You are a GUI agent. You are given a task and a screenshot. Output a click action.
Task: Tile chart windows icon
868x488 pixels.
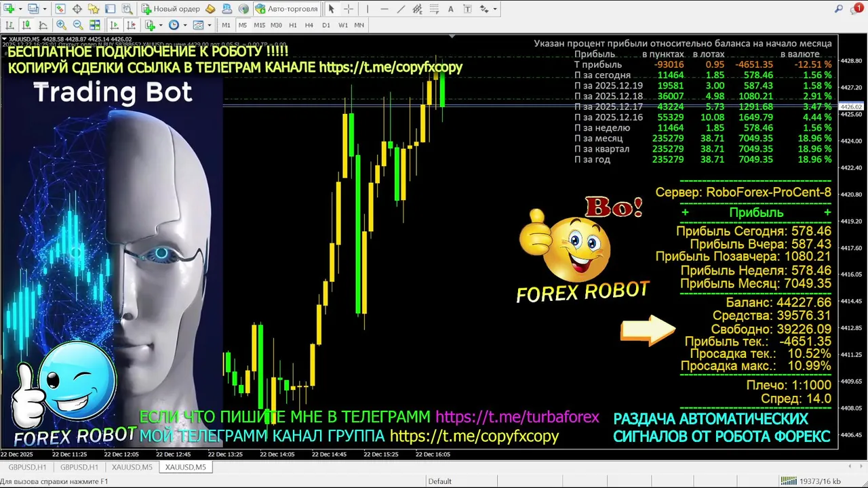click(95, 25)
